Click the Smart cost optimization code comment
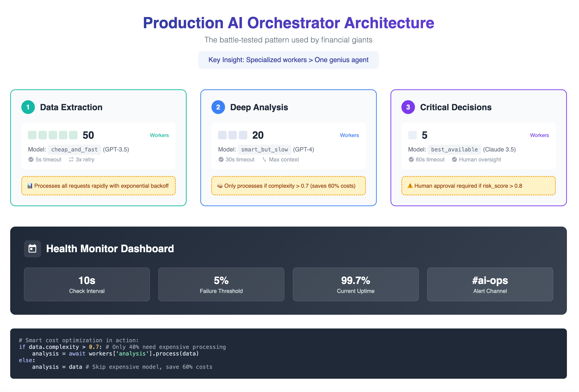 click(79, 340)
